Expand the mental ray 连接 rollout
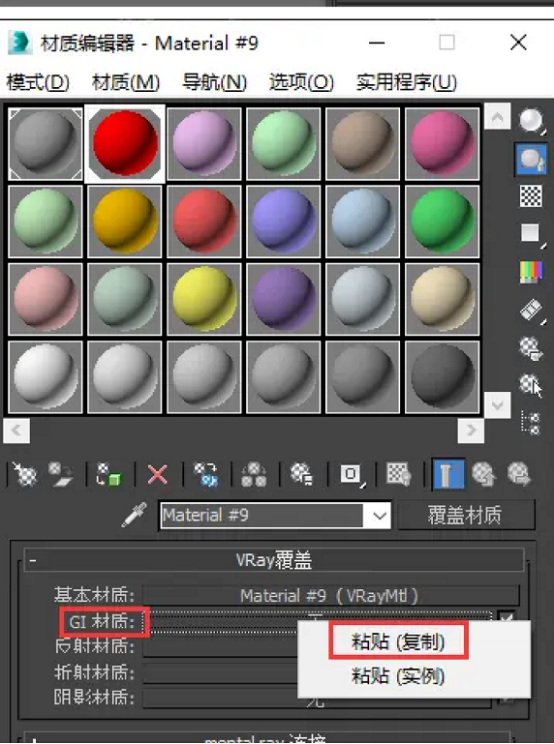 [33, 740]
